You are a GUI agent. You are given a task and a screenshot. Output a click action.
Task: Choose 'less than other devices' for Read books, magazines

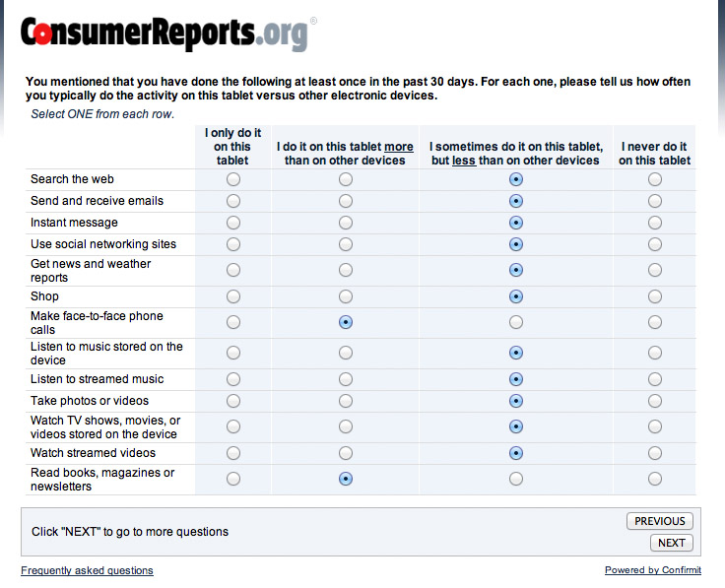click(516, 479)
